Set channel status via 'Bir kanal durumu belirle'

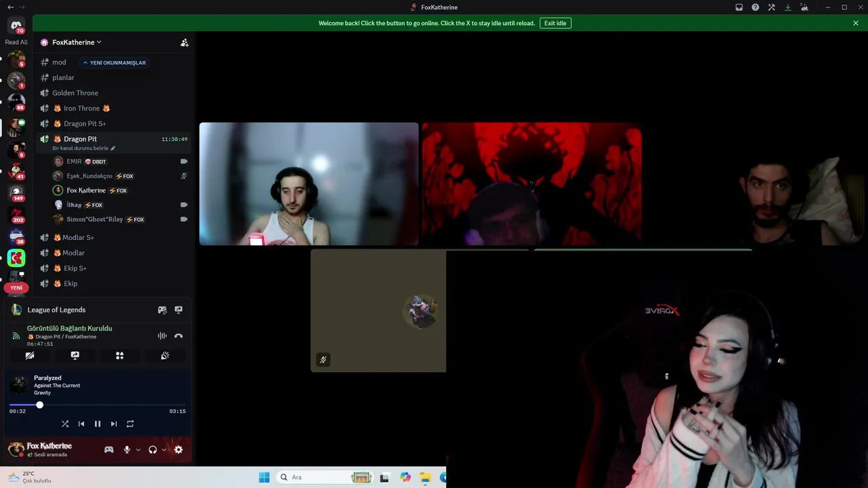(x=84, y=148)
